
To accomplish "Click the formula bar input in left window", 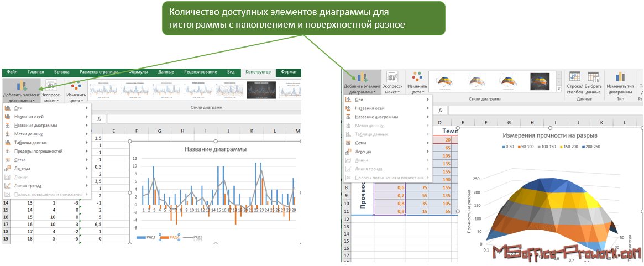I will 204,119.
